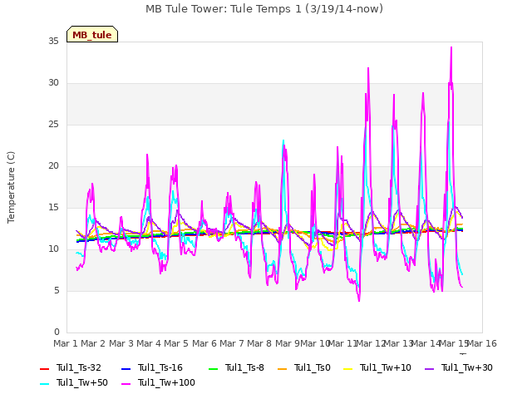Click the cyan Tul1_Tw+50 legend swatch
The height and width of the screenshot is (399, 532).
pyautogui.click(x=44, y=383)
